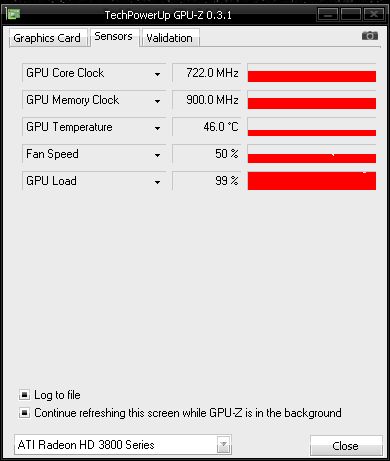This screenshot has height=461, width=390.
Task: Click the maximize window button
Action: point(351,14)
